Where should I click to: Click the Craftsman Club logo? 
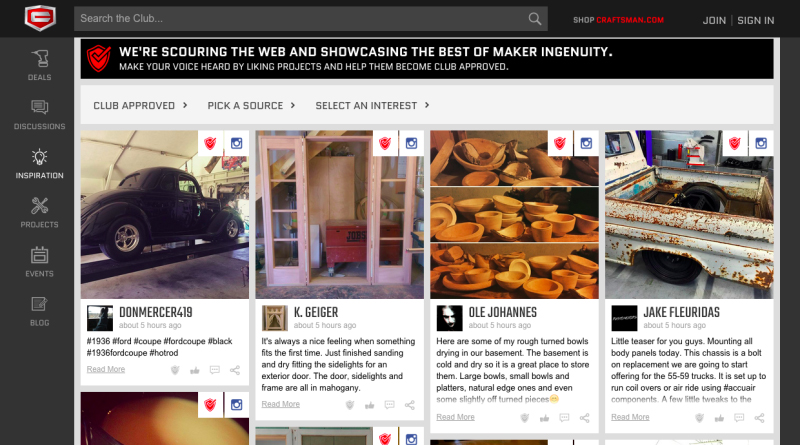click(x=40, y=18)
